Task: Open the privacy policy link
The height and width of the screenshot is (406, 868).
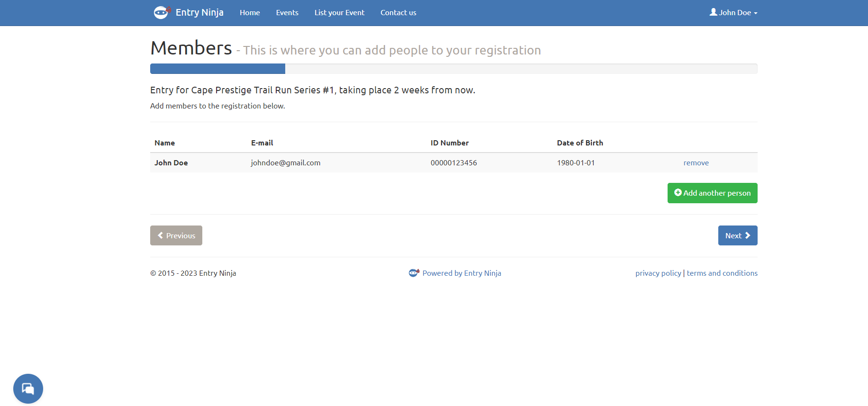Action: tap(658, 273)
